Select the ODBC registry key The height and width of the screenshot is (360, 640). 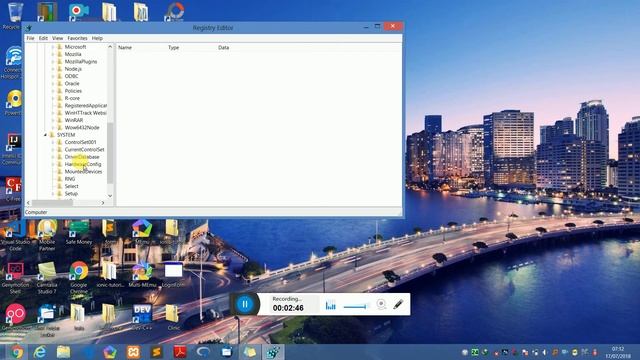pyautogui.click(x=71, y=76)
